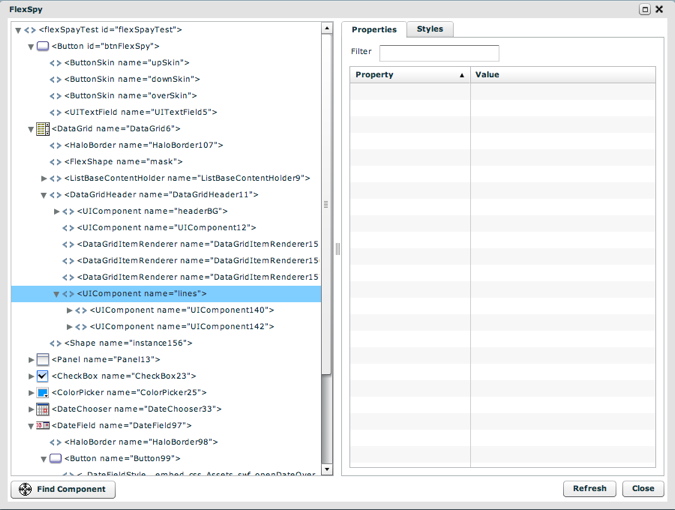Collapse the DataGrid6 tree node
The width and height of the screenshot is (675, 510).
click(x=31, y=129)
